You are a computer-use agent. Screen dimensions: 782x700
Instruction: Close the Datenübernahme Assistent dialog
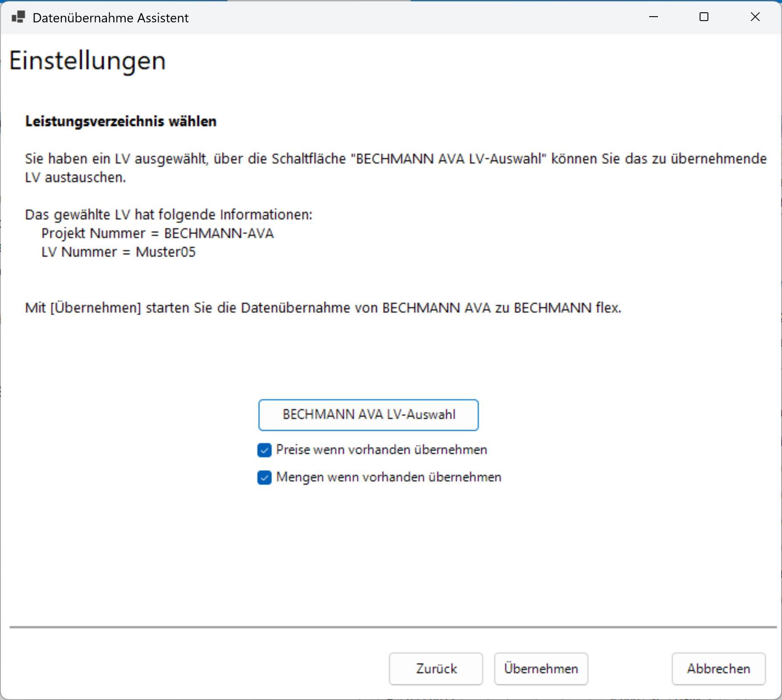click(755, 17)
